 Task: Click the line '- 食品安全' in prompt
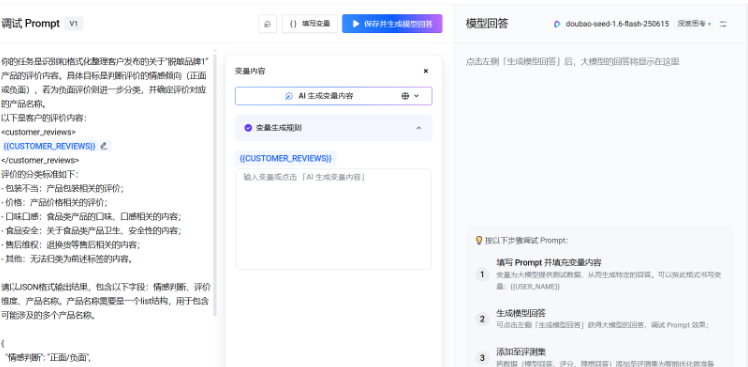(x=91, y=231)
